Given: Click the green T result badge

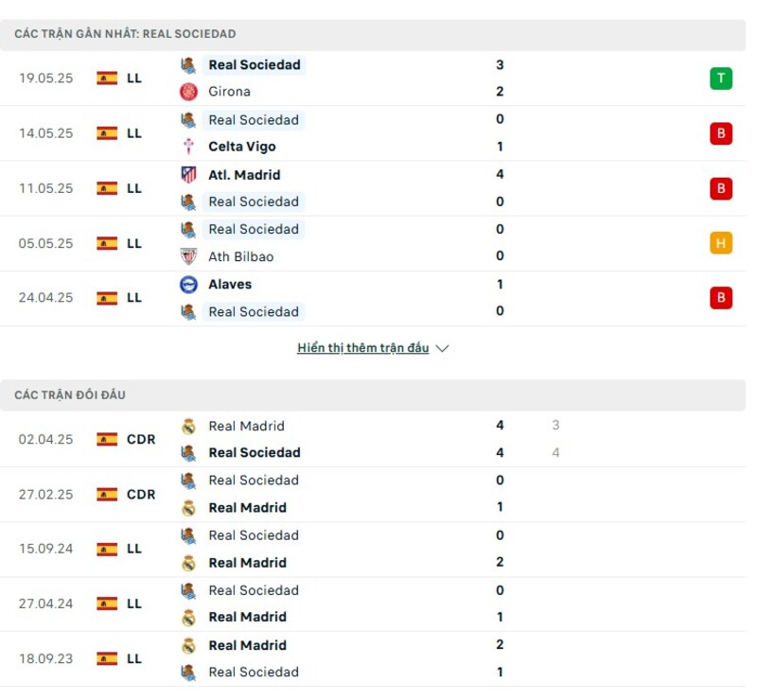Looking at the screenshot, I should (722, 78).
